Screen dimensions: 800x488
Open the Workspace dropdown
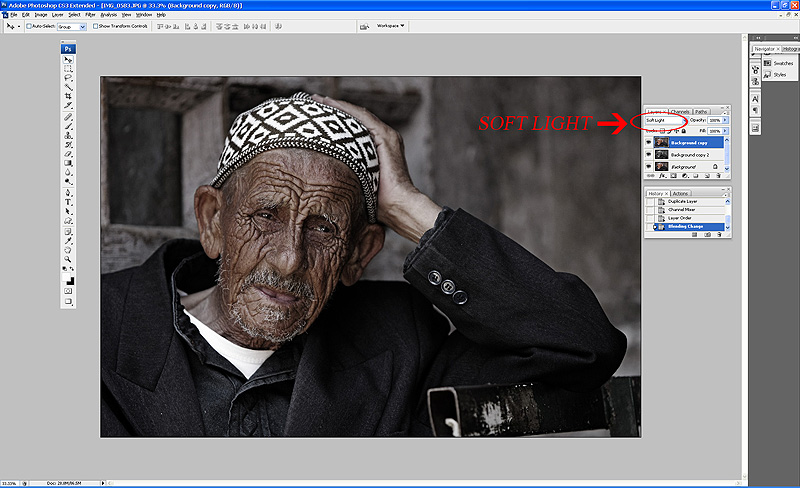click(390, 26)
